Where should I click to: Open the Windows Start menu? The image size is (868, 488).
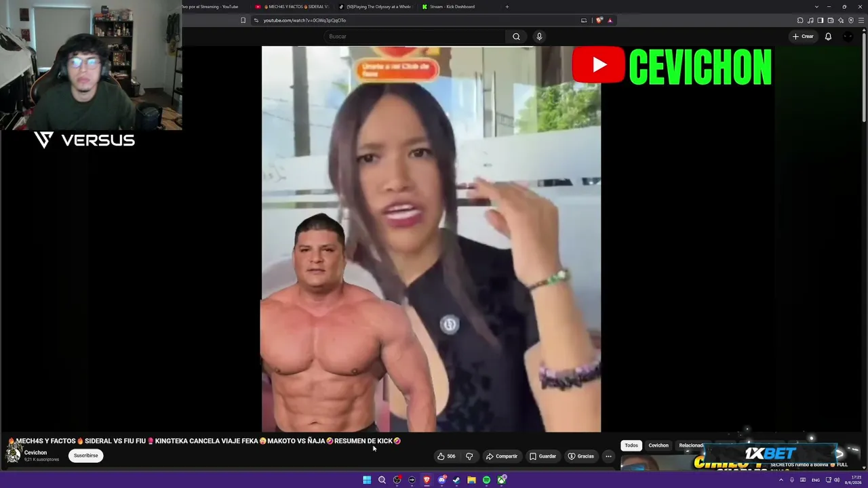[x=367, y=480]
